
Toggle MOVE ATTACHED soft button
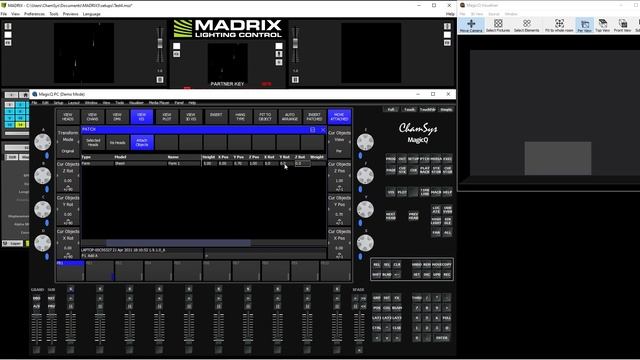point(339,117)
